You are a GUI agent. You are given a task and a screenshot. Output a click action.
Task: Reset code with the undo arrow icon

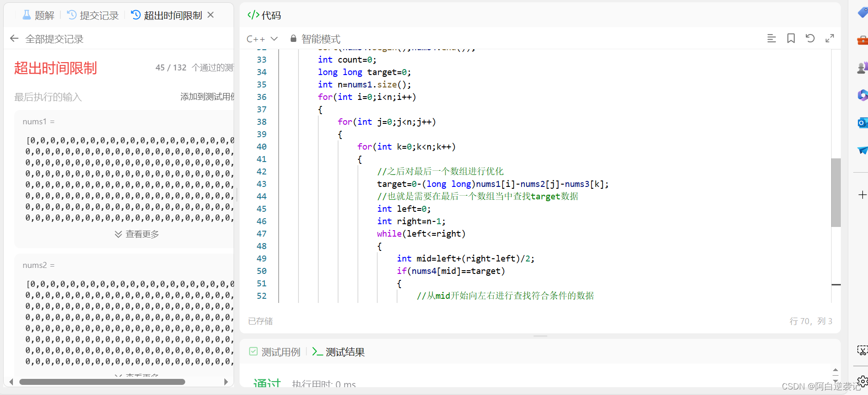810,39
